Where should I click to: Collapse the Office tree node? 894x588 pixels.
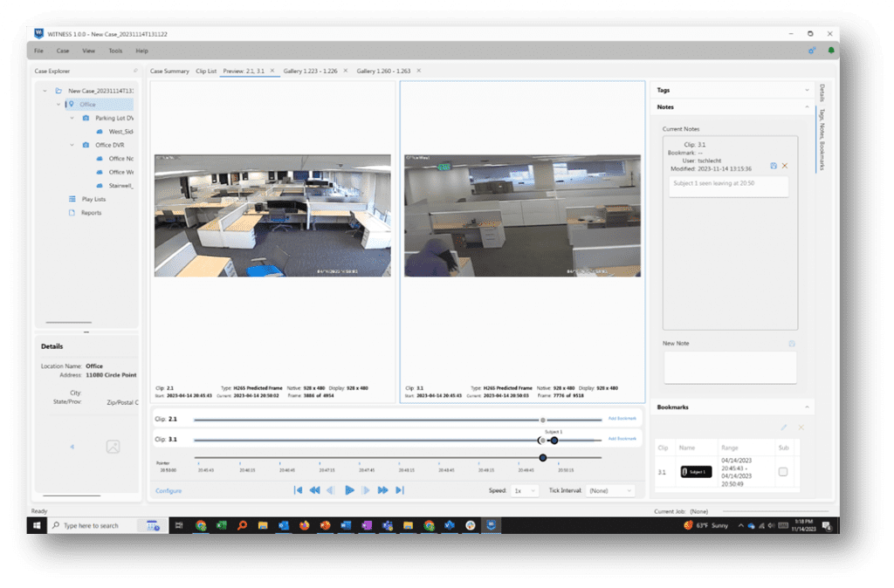pos(58,104)
